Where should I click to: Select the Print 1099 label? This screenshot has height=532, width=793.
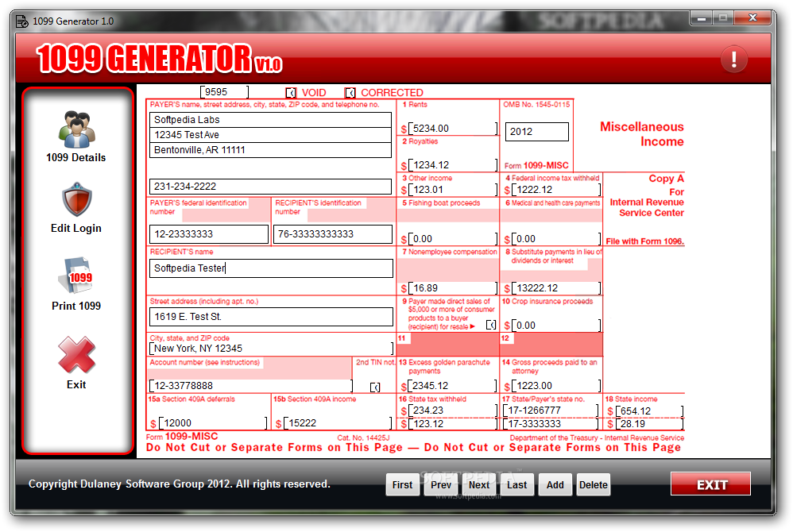(75, 306)
